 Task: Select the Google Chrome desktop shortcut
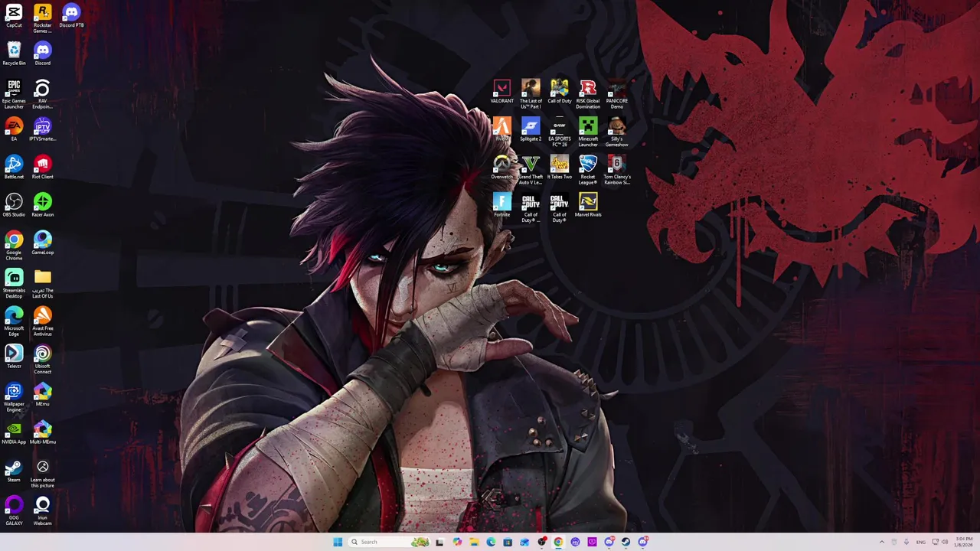14,246
